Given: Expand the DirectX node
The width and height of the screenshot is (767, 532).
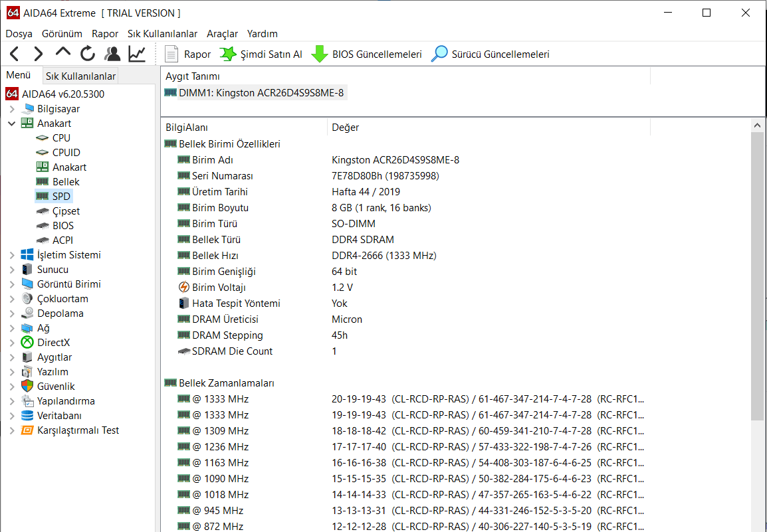Looking at the screenshot, I should pos(12,342).
